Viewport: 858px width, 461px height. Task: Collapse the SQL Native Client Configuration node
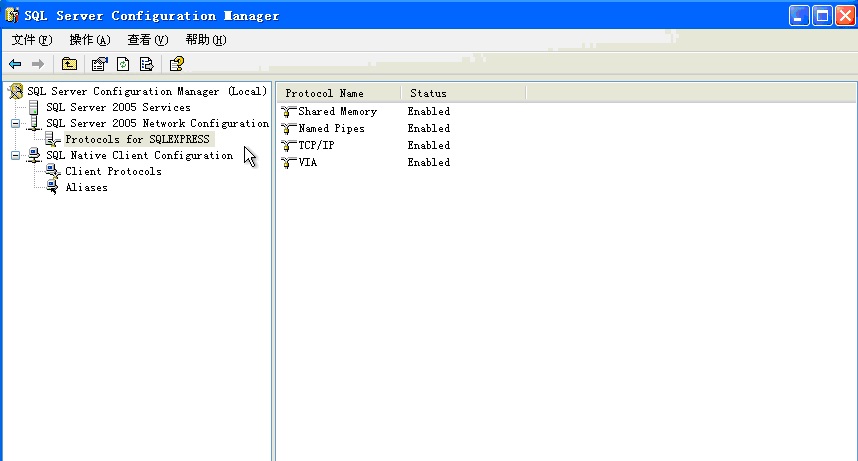pos(15,156)
